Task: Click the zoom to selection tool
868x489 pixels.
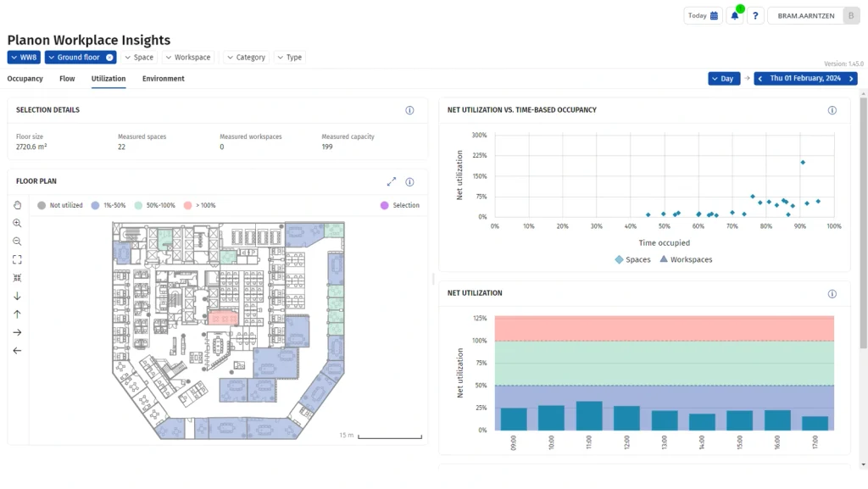Action: click(17, 278)
